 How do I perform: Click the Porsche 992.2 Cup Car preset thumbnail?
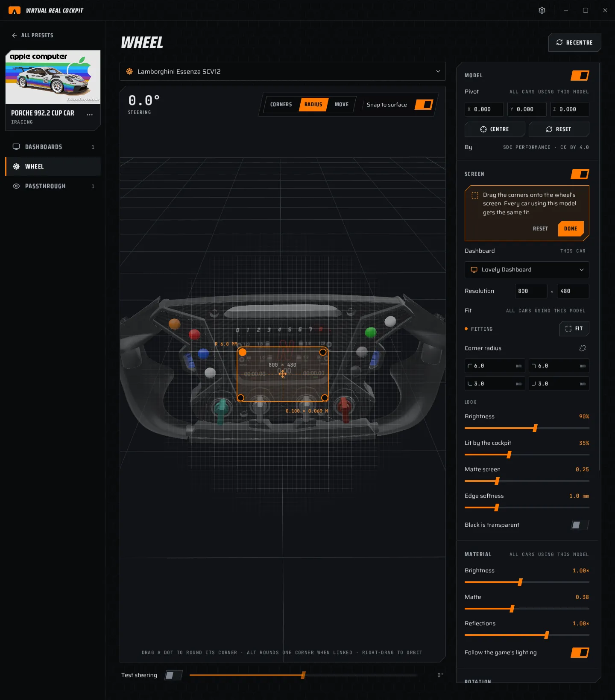(x=53, y=77)
